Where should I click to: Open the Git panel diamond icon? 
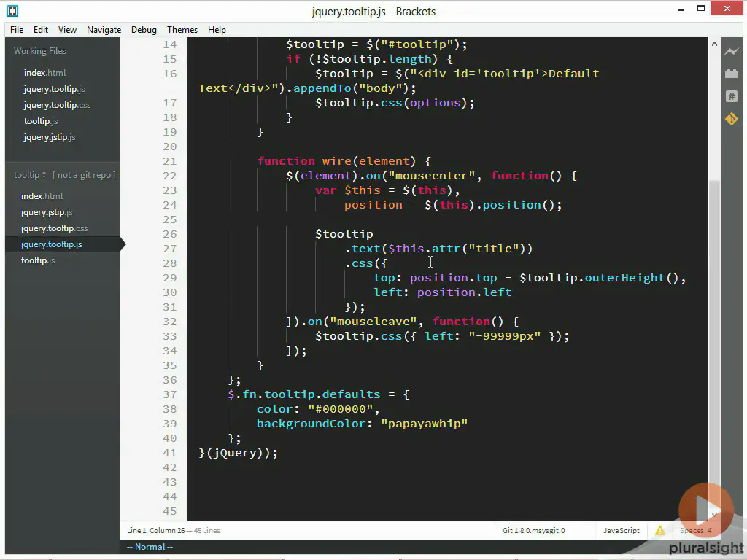pos(731,119)
